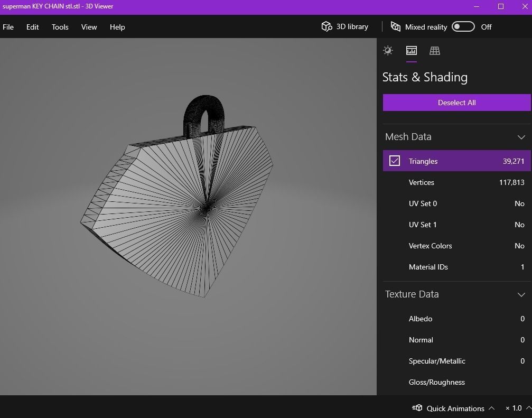Collapse the Texture Data section chevron

pos(521,294)
